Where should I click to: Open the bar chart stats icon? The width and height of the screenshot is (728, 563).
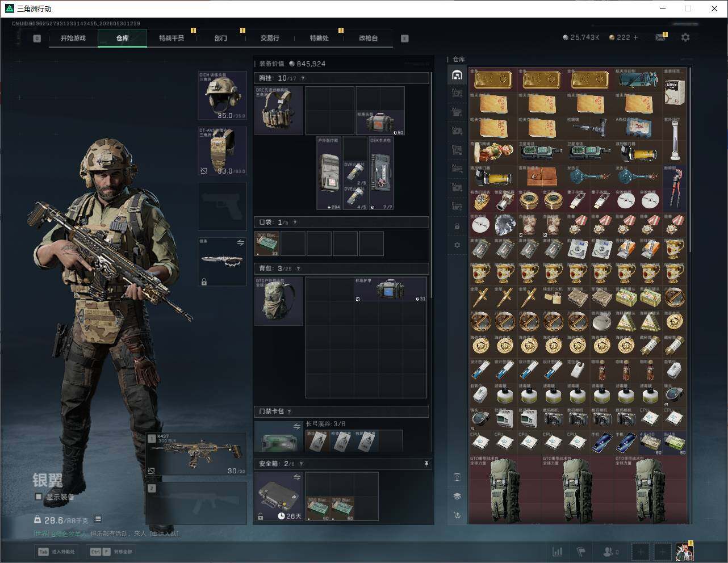tap(558, 552)
